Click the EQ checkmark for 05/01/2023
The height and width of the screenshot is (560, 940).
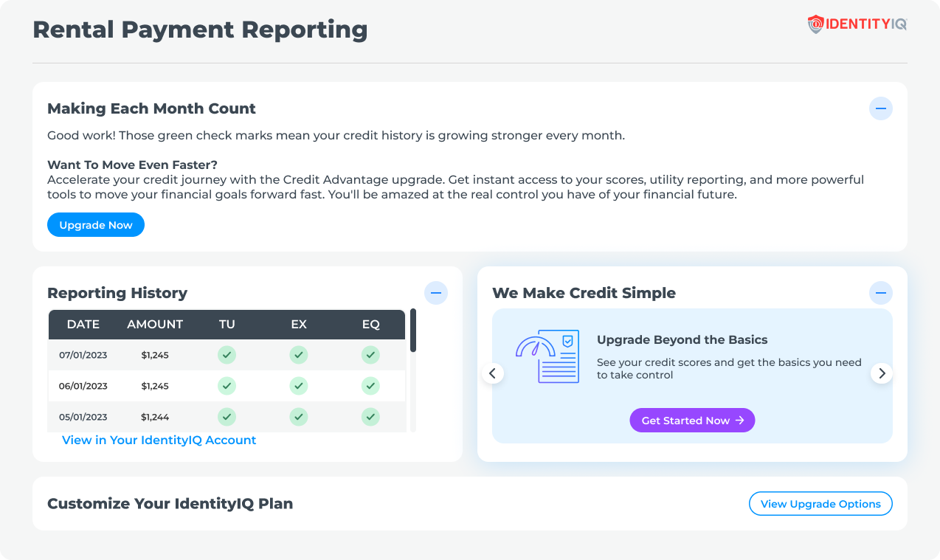click(x=370, y=417)
